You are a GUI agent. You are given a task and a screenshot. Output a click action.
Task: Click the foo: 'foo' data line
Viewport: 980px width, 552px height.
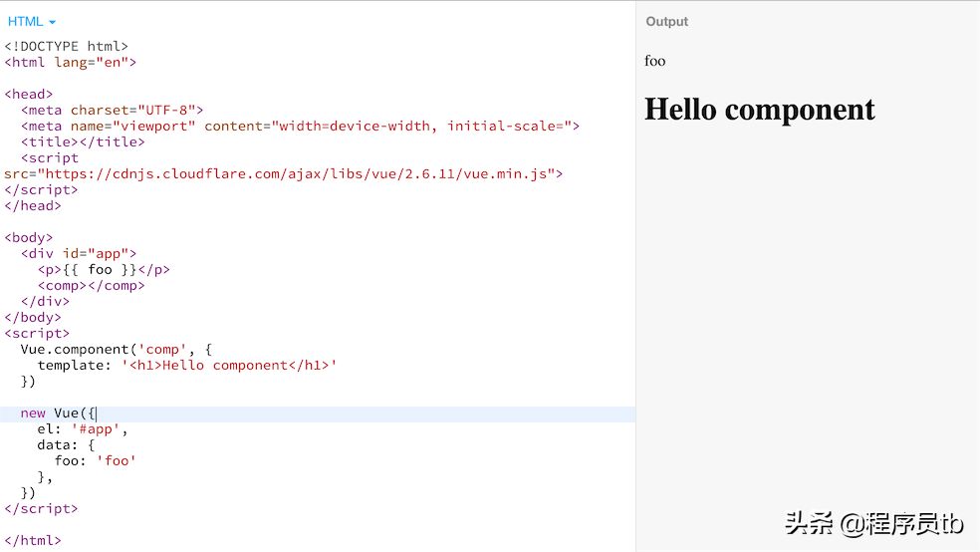pyautogui.click(x=96, y=460)
